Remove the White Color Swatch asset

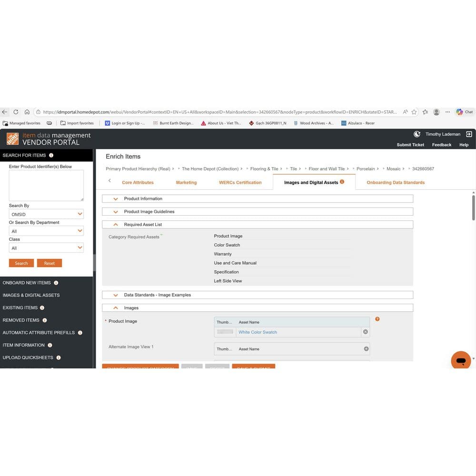366,332
